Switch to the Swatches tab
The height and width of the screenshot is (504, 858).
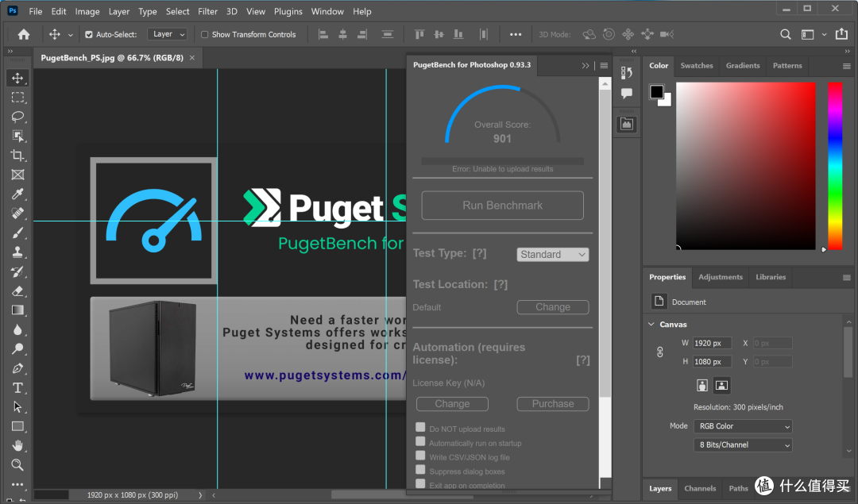[697, 65]
